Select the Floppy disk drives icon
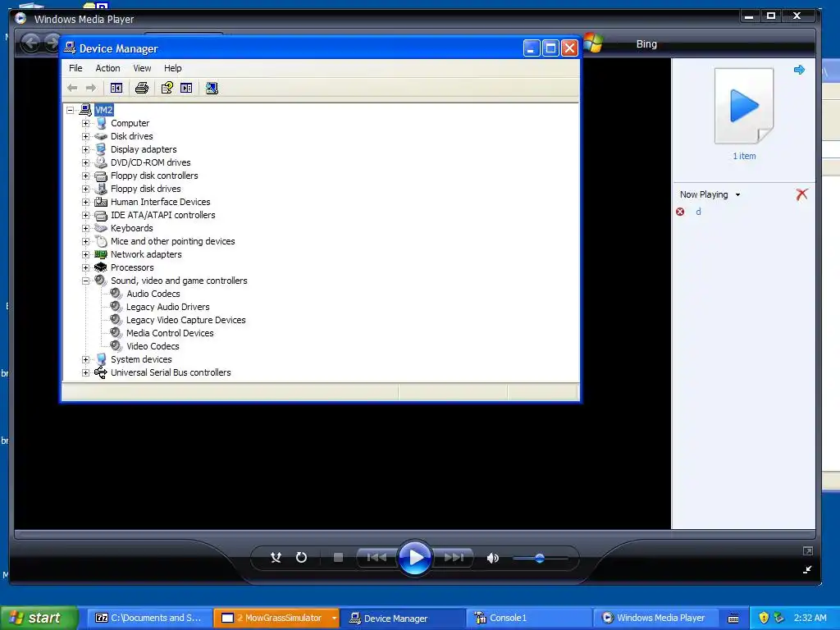Screen dimensions: 840x630 point(101,189)
